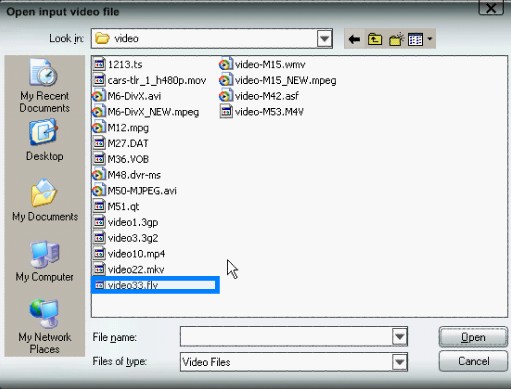Open the Look in folder dropdown
The height and width of the screenshot is (389, 511).
point(324,39)
